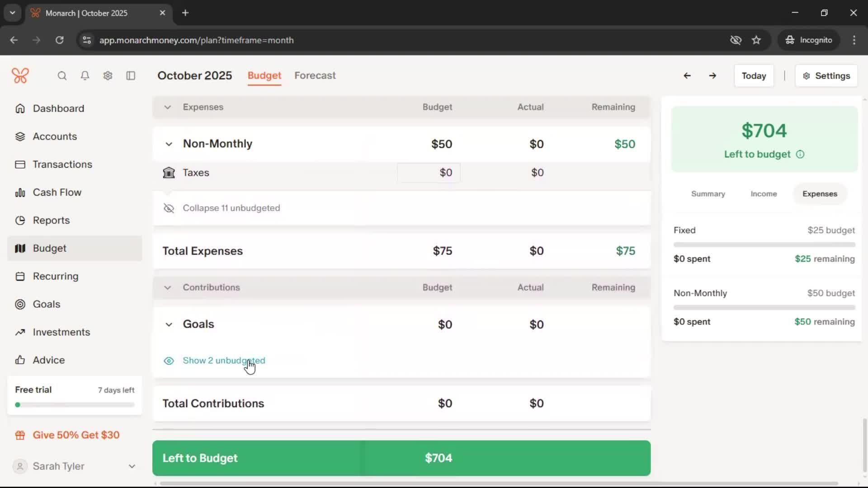This screenshot has height=488, width=868.
Task: Open notifications bell icon
Action: [x=85, y=75]
